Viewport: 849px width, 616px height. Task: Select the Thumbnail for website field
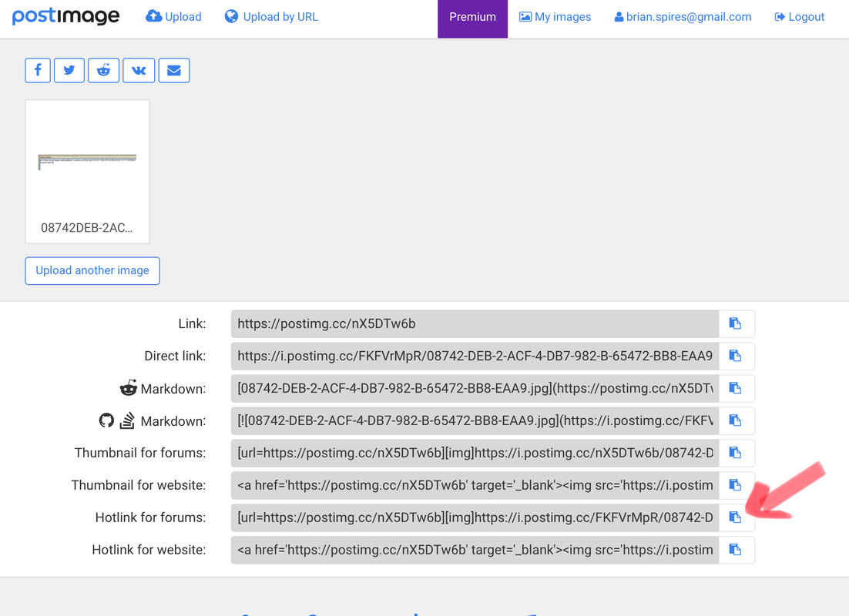pos(475,486)
